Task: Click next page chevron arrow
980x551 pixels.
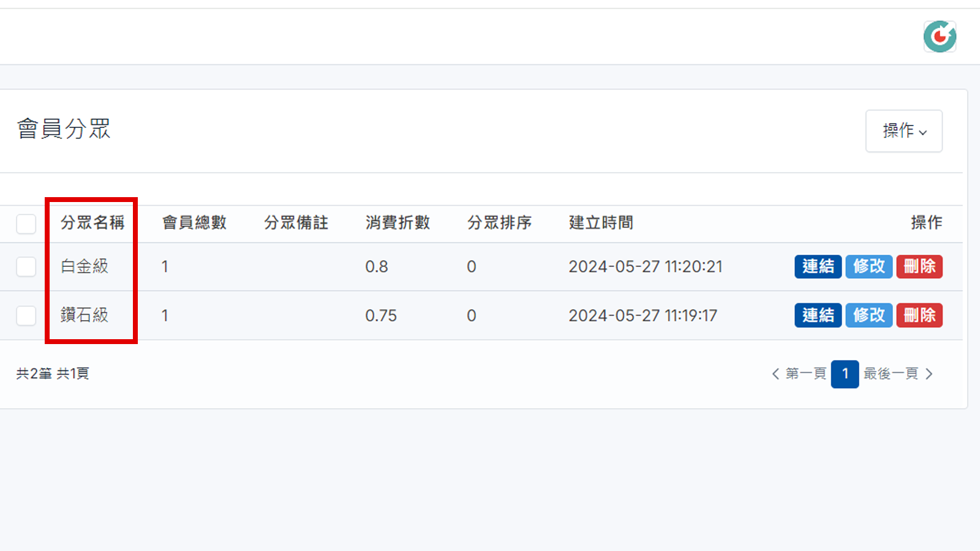Action: pyautogui.click(x=929, y=373)
